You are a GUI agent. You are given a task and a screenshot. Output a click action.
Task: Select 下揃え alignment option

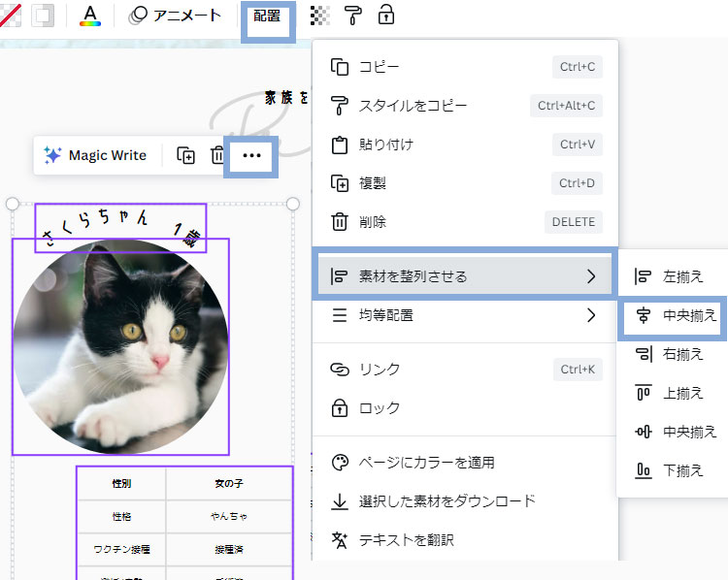[x=673, y=470]
